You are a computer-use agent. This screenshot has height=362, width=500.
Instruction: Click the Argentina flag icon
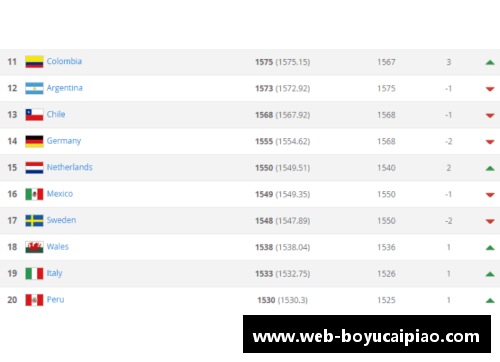pyautogui.click(x=34, y=88)
